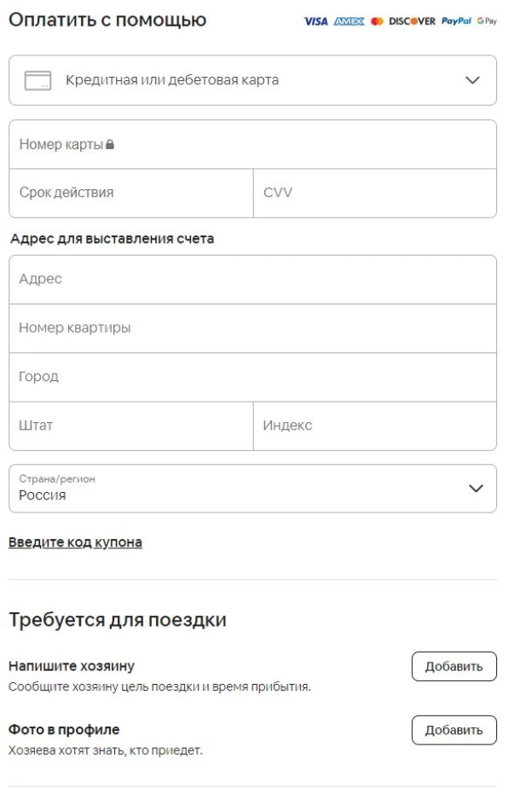
Task: Click the PayPal logo
Action: click(x=456, y=21)
